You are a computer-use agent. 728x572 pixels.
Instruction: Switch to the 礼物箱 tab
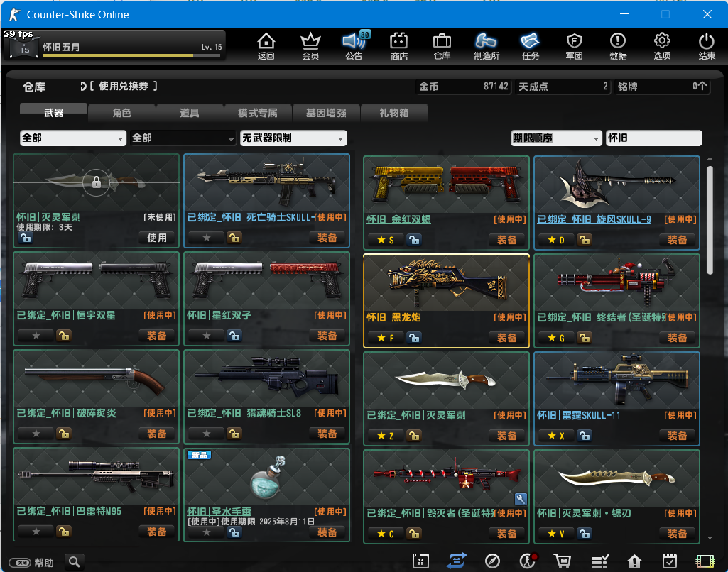394,113
